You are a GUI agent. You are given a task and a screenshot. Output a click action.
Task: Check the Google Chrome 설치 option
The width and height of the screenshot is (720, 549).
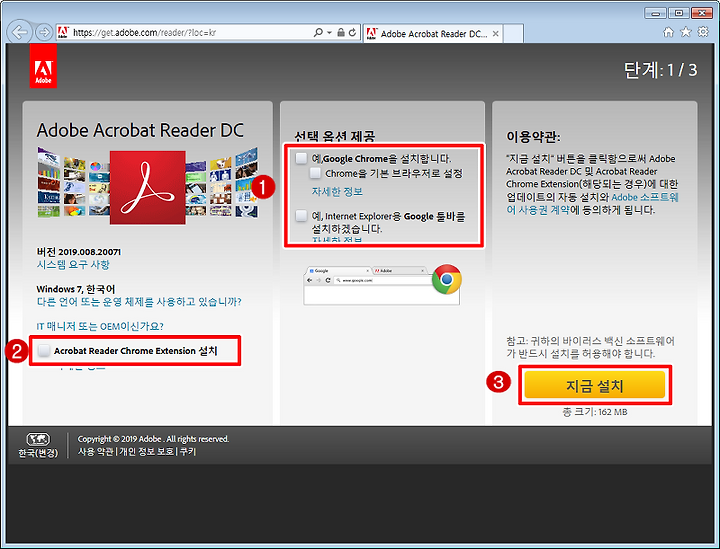pyautogui.click(x=301, y=158)
